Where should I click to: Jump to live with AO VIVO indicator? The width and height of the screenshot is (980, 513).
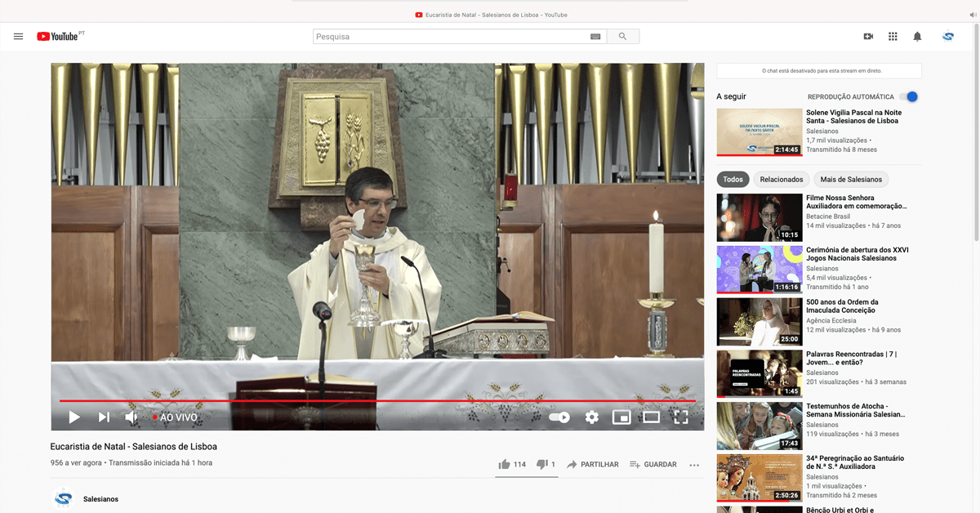[x=175, y=417]
